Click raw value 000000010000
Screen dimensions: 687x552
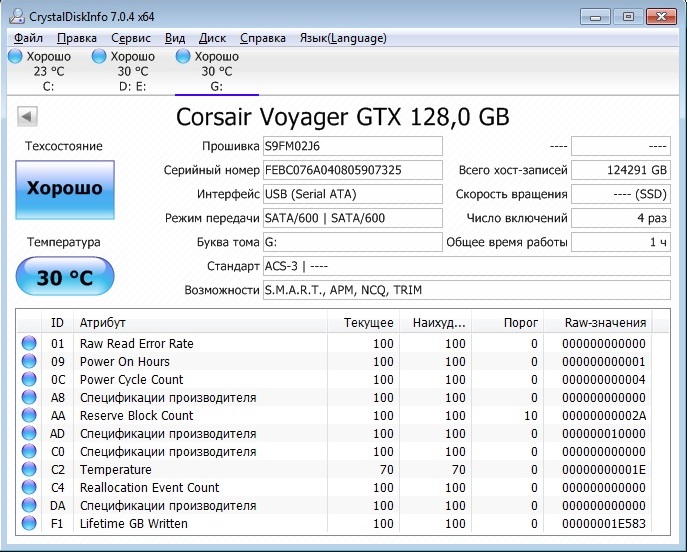pyautogui.click(x=604, y=434)
